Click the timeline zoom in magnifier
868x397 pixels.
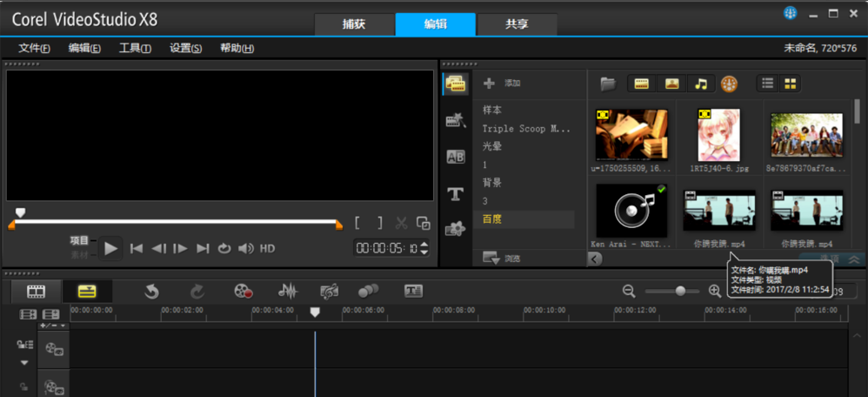coord(715,291)
